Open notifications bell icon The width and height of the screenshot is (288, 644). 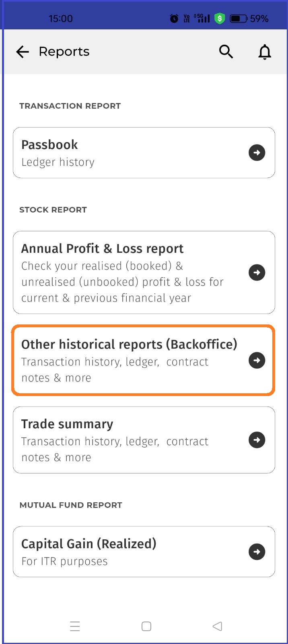click(265, 52)
